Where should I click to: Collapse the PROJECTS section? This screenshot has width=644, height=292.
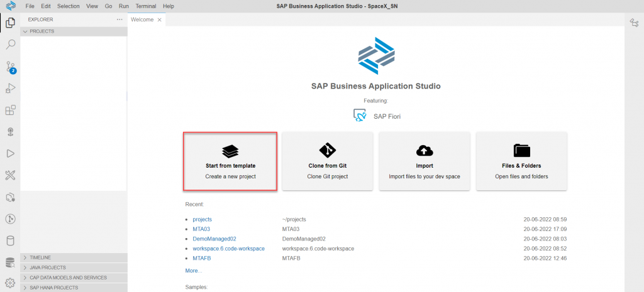point(74,31)
